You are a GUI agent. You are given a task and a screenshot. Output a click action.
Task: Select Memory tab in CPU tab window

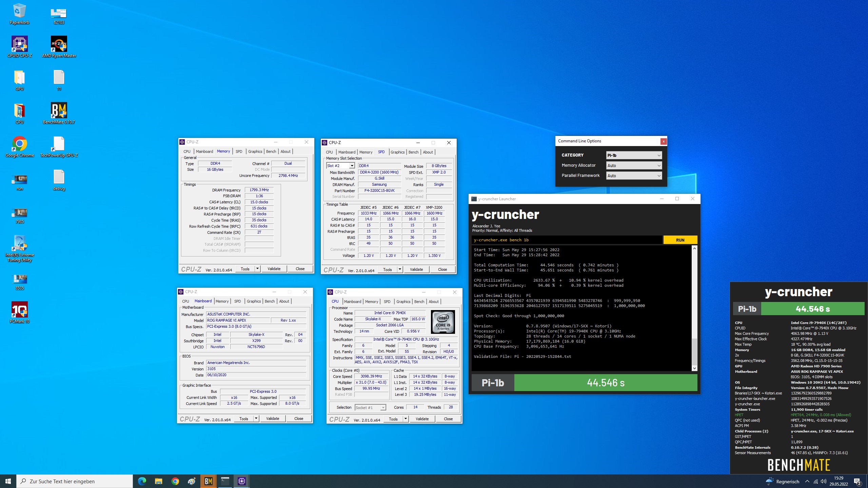coord(372,302)
